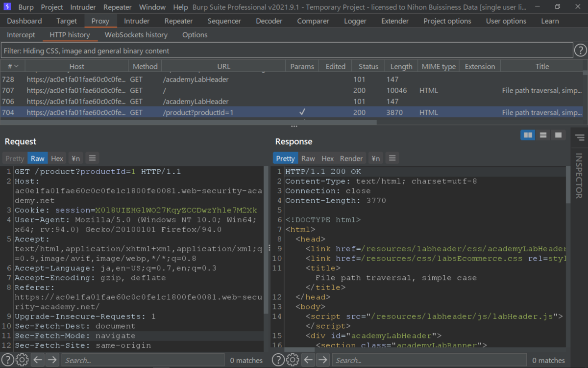Viewport: 588px width, 368px height.
Task: Select history row 706
Action: click(x=292, y=101)
